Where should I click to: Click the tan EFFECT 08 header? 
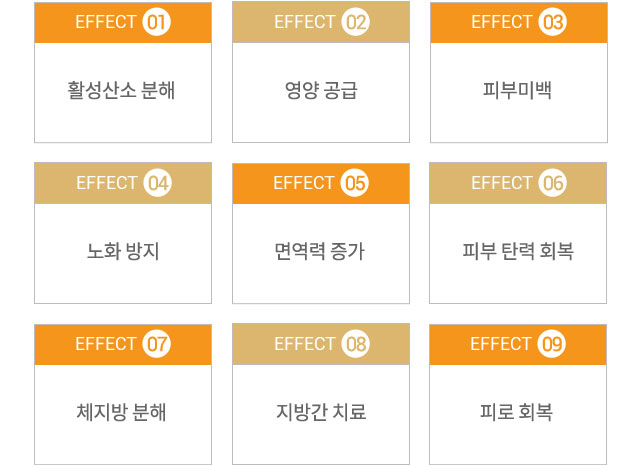pos(321,344)
